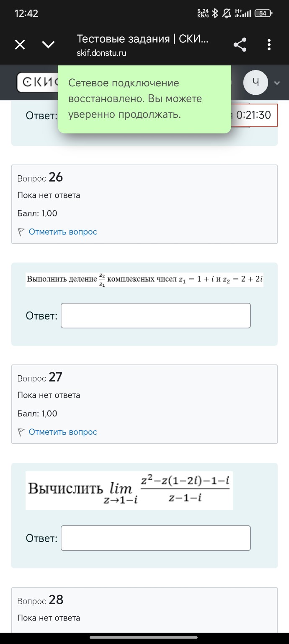This screenshot has width=289, height=644.
Task: Dismiss the green network restored notification
Action: pos(144,100)
